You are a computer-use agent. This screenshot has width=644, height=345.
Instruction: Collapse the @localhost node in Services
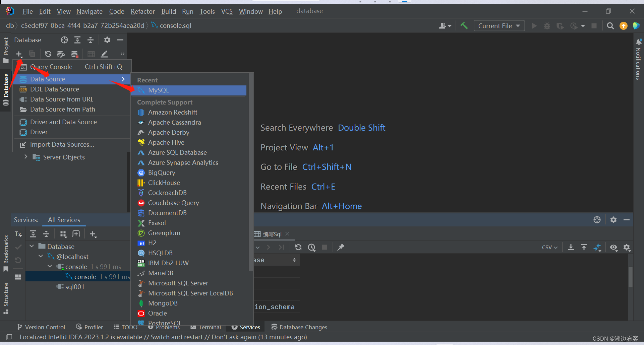tap(41, 256)
